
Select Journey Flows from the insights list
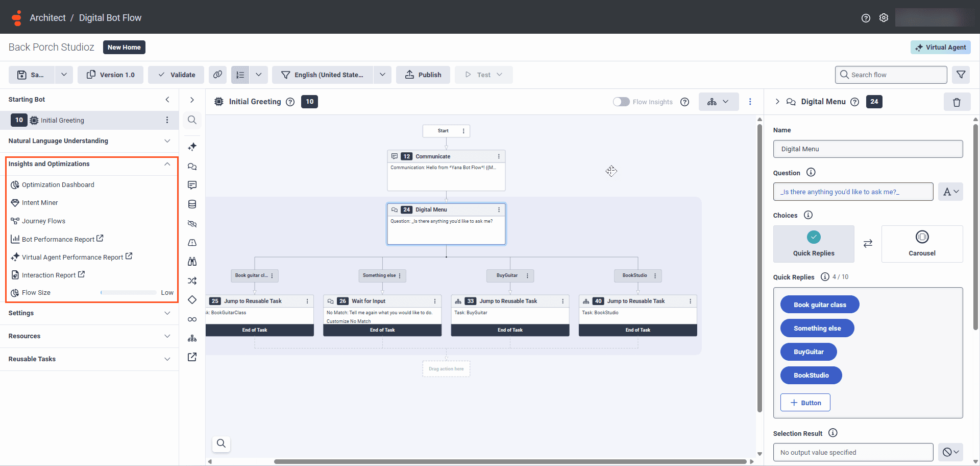click(43, 221)
